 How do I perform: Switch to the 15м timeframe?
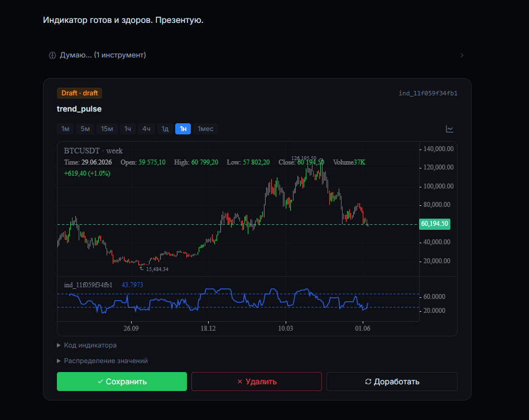coord(107,129)
